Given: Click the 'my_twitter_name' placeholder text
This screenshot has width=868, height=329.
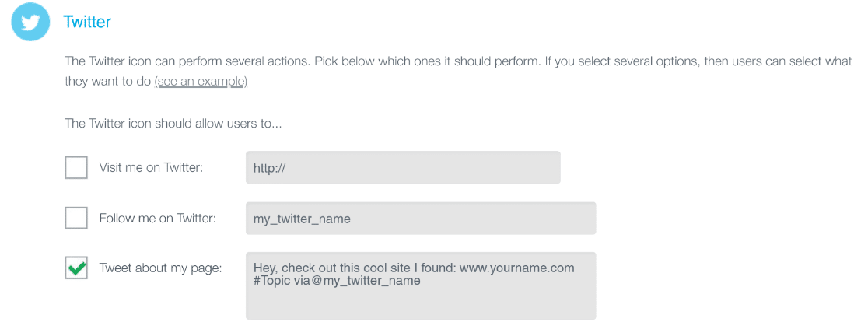Looking at the screenshot, I should coord(302,219).
